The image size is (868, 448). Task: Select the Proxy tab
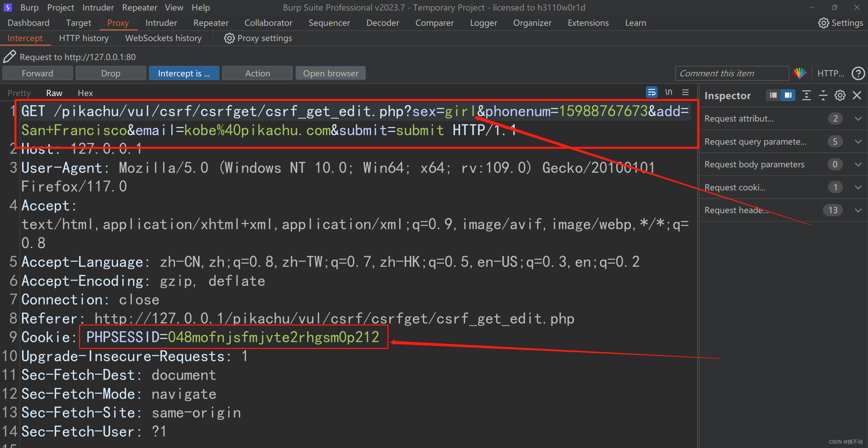118,23
